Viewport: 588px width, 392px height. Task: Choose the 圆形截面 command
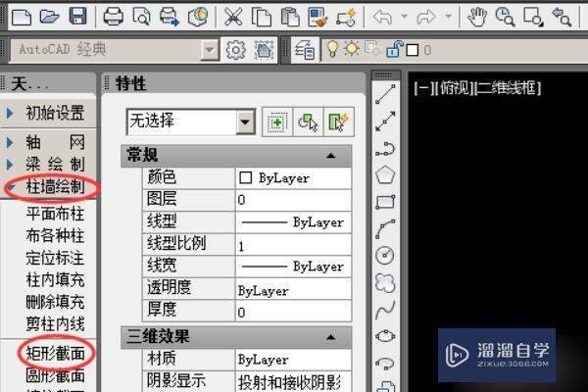point(55,375)
